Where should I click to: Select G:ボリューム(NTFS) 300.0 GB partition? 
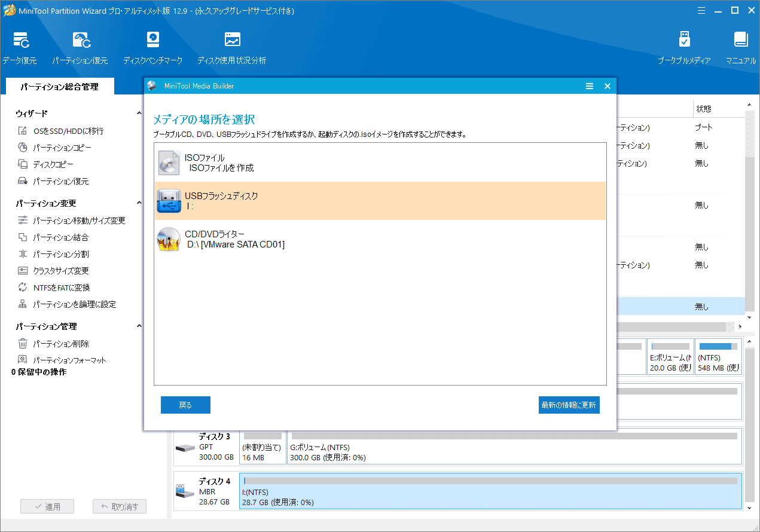click(x=514, y=447)
